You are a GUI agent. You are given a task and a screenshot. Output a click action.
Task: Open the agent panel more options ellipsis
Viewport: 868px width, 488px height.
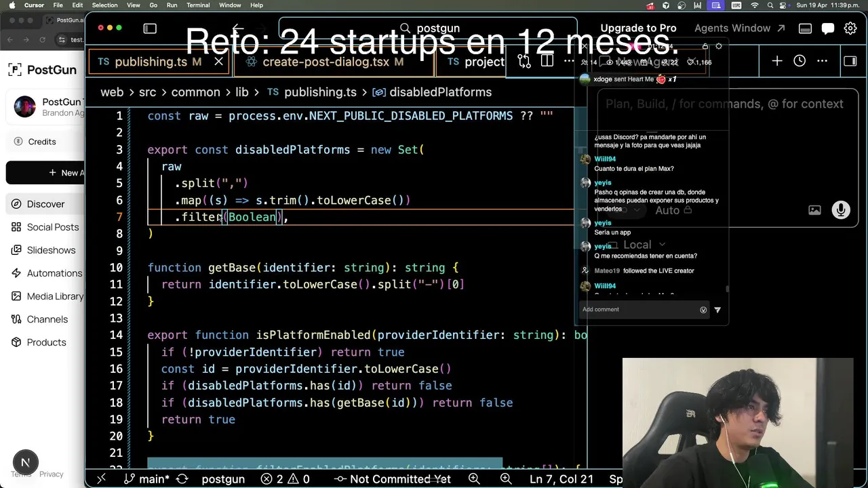pyautogui.click(x=822, y=61)
